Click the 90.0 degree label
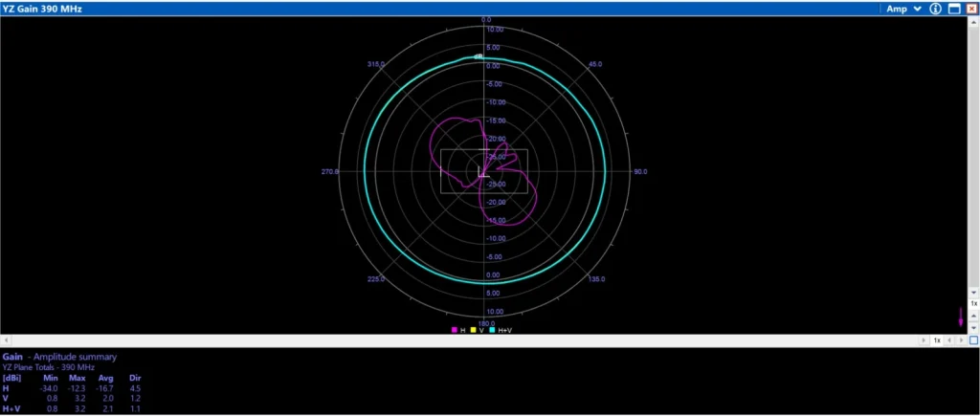Viewport: 980px width, 416px height. [x=640, y=172]
